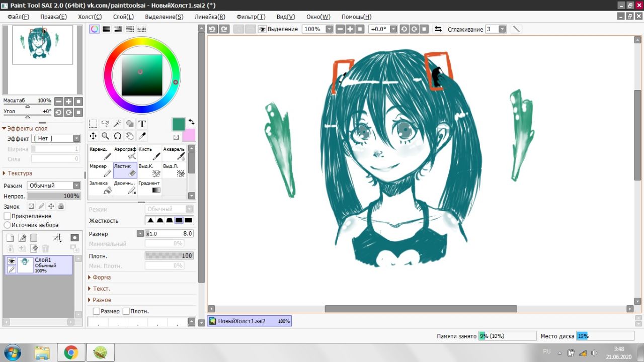Choose the Выд.К. selection pen tool
Viewport: 644px width, 362px height.
click(x=149, y=170)
